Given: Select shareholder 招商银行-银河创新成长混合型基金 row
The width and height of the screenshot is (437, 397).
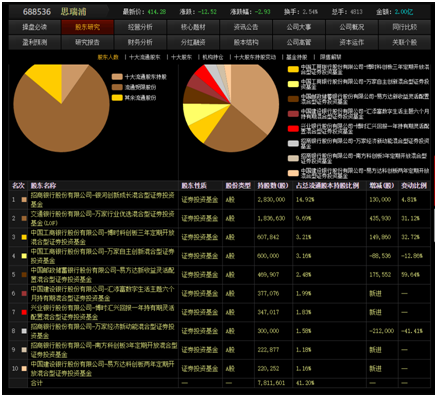Looking at the screenshot, I should pos(219,199).
